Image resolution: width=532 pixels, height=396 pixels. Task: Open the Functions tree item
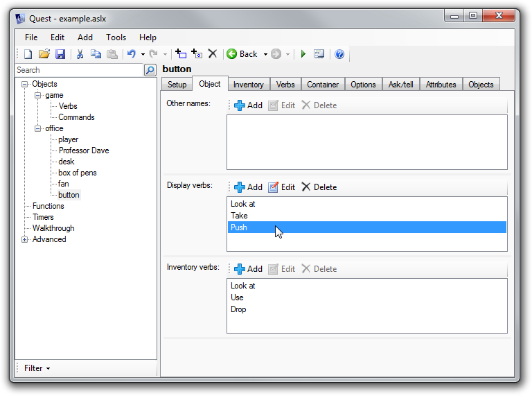[48, 206]
